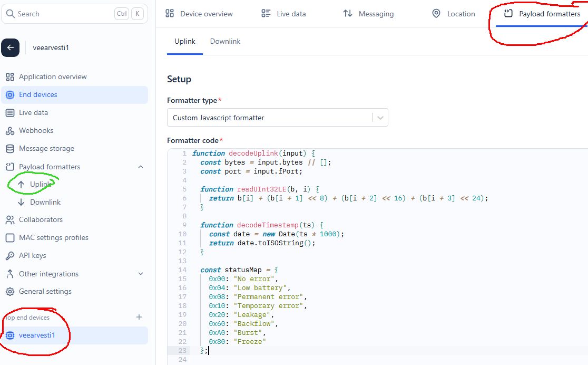This screenshot has height=365, width=588.
Task: Select Downlink under Payload formatters sidebar
Action: (x=45, y=202)
